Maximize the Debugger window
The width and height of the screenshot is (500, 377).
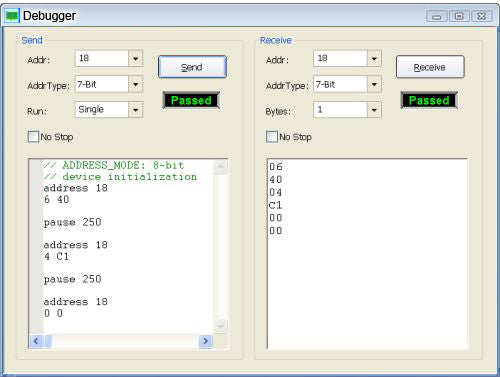[x=459, y=16]
